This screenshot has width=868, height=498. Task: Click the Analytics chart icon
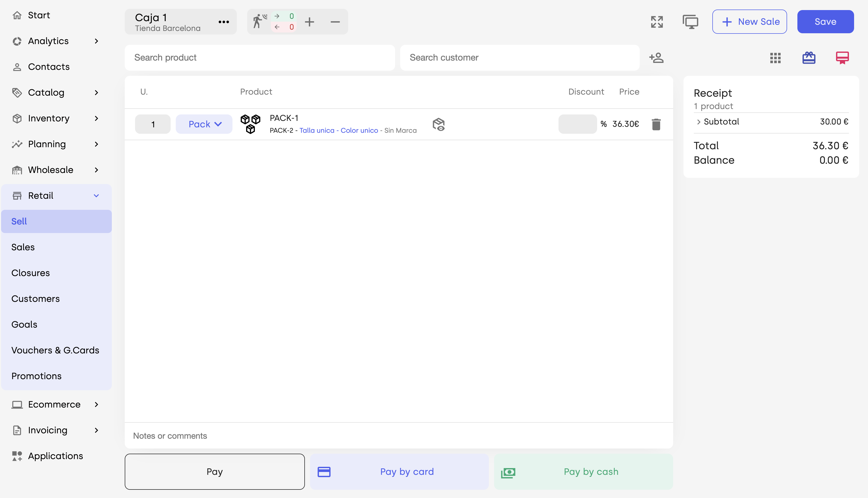[x=17, y=41]
